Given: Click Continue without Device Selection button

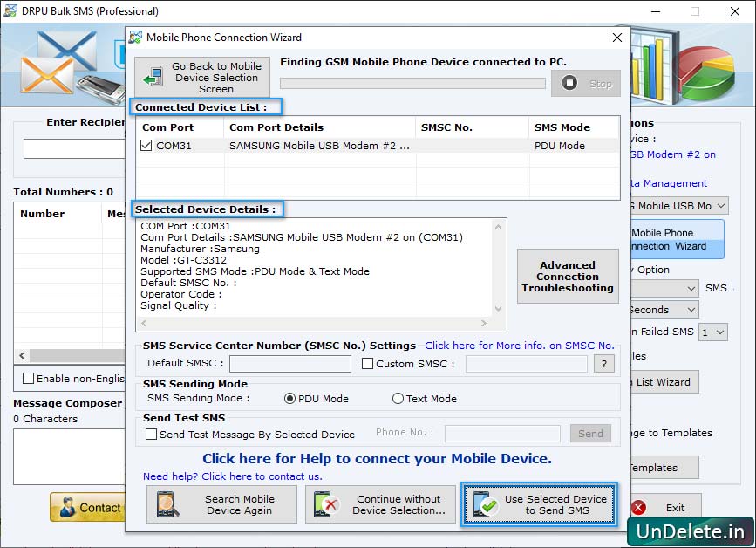Looking at the screenshot, I should click(x=380, y=504).
